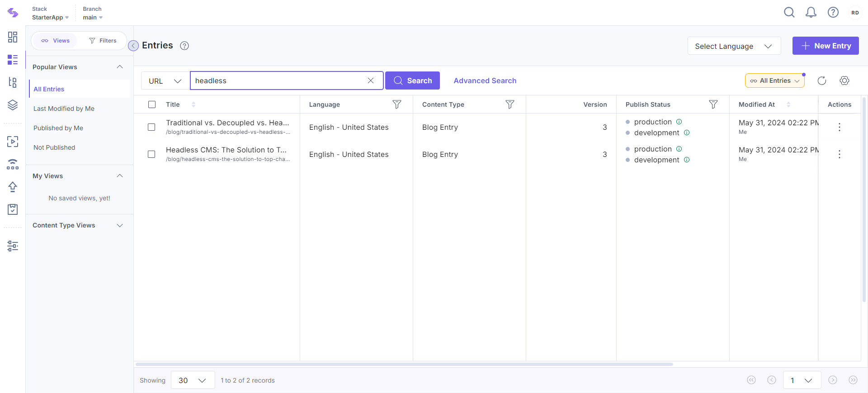Clear the headless search text
Screen dimensions: 868x393
(x=371, y=80)
